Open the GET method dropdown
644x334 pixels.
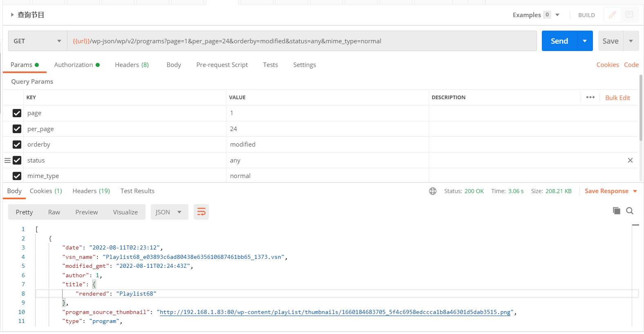[x=38, y=41]
